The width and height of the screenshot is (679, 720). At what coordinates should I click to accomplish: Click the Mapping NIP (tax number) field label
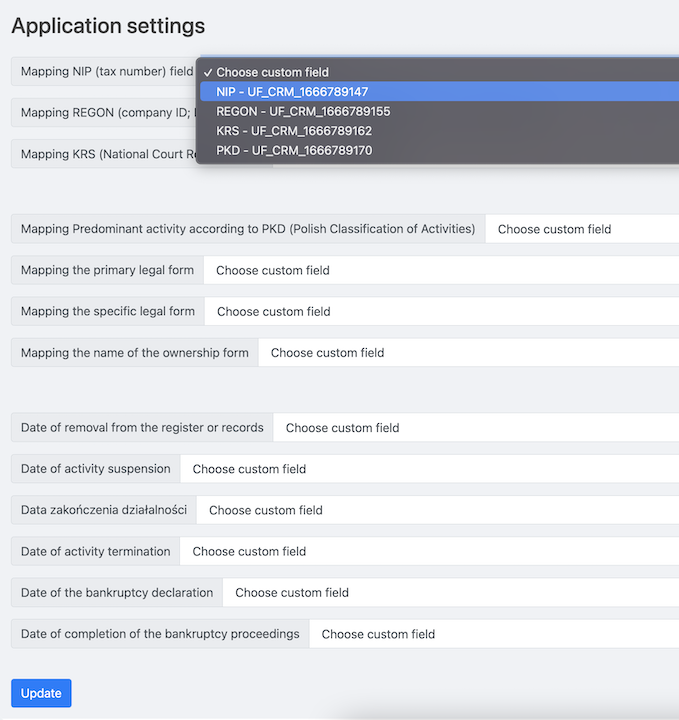point(105,72)
